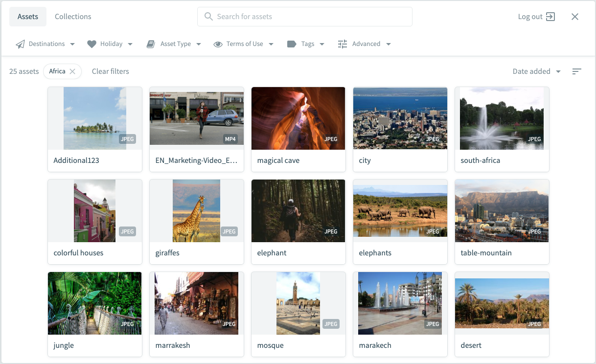Select the table-mountain asset card

[x=502, y=222]
